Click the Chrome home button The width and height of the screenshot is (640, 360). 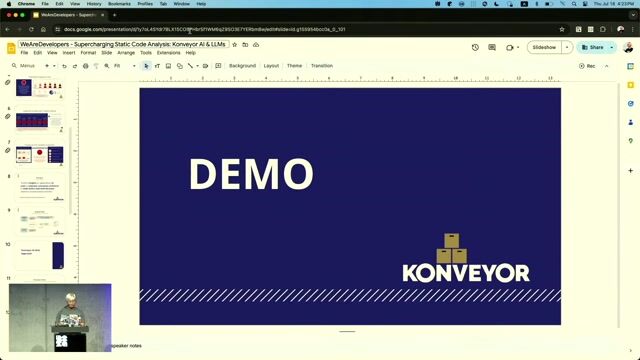point(43,29)
